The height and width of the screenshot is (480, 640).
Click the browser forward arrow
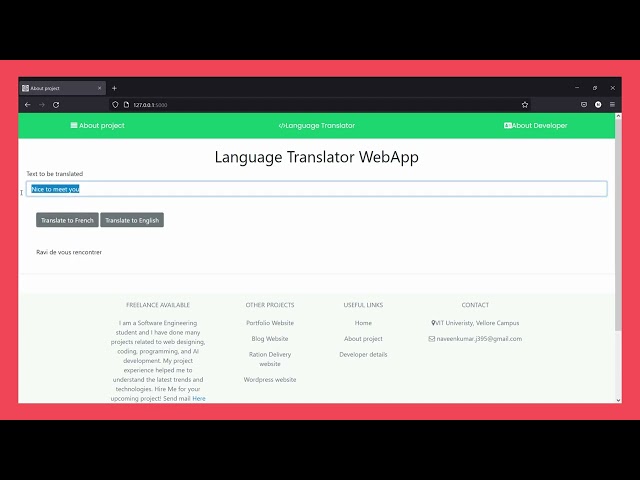(42, 105)
